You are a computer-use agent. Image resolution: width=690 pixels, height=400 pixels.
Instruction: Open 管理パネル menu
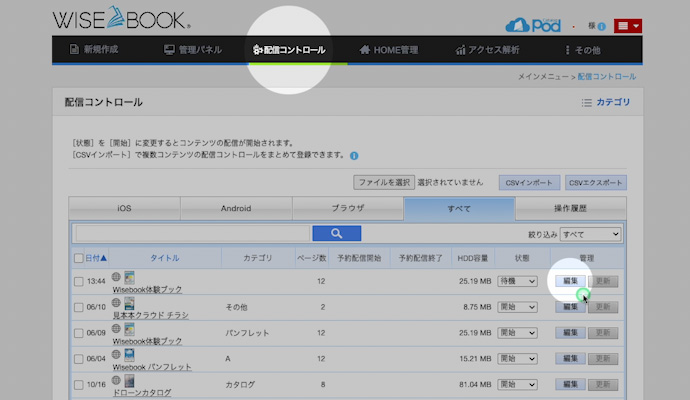click(x=193, y=50)
